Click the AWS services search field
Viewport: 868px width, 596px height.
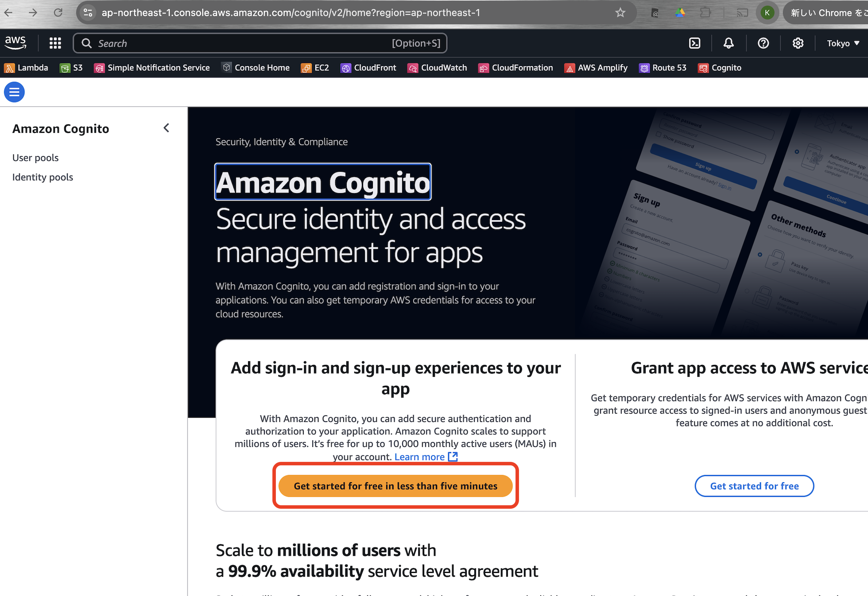click(260, 43)
